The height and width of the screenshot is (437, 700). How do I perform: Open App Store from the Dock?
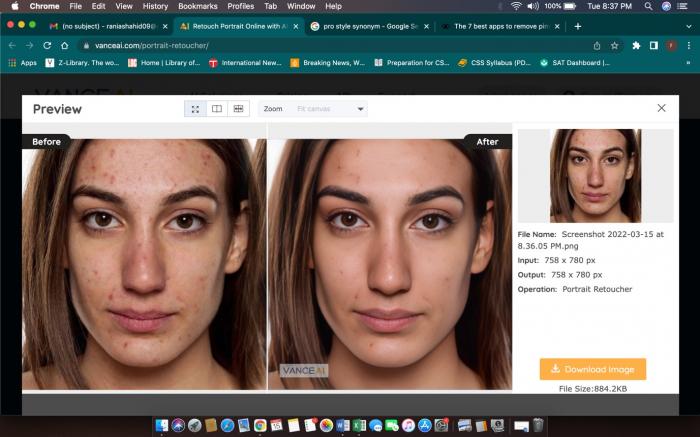425,425
